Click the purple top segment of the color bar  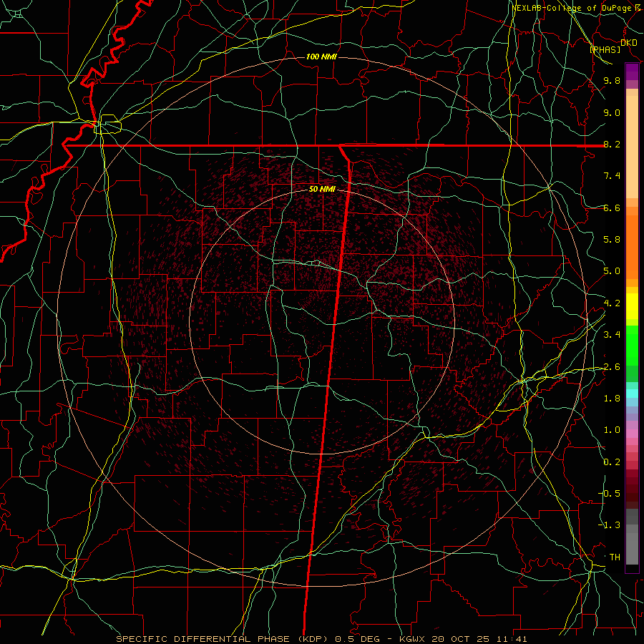click(632, 72)
